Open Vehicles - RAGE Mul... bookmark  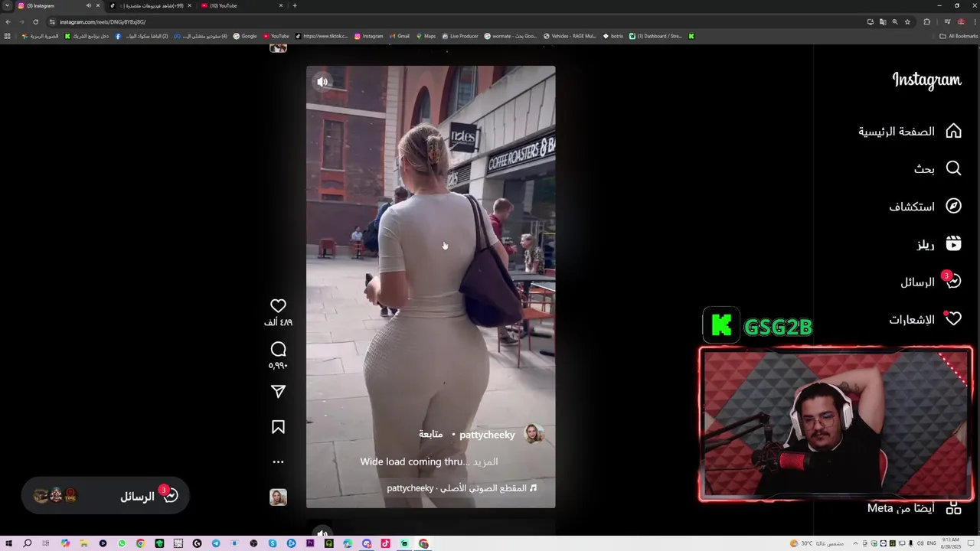tap(570, 36)
